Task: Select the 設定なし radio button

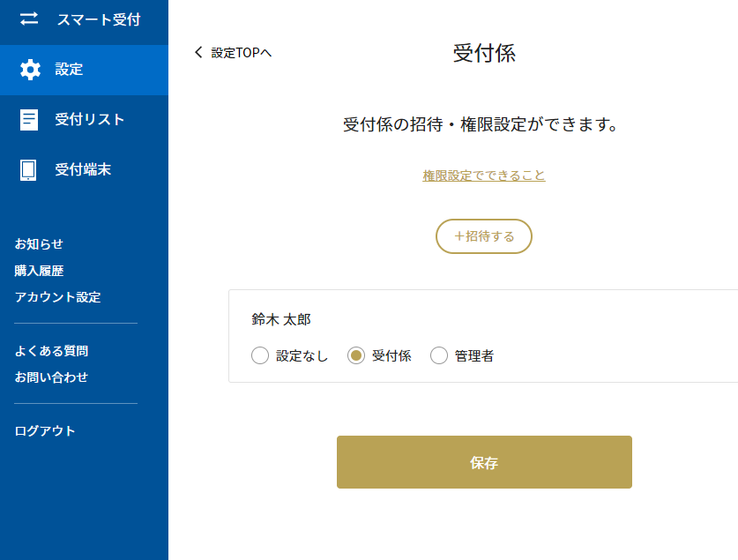Action: 260,355
